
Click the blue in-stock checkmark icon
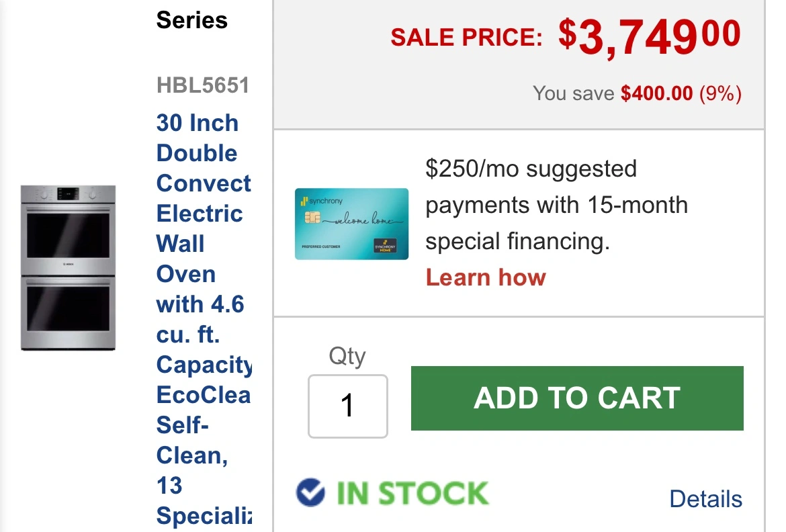pos(310,492)
